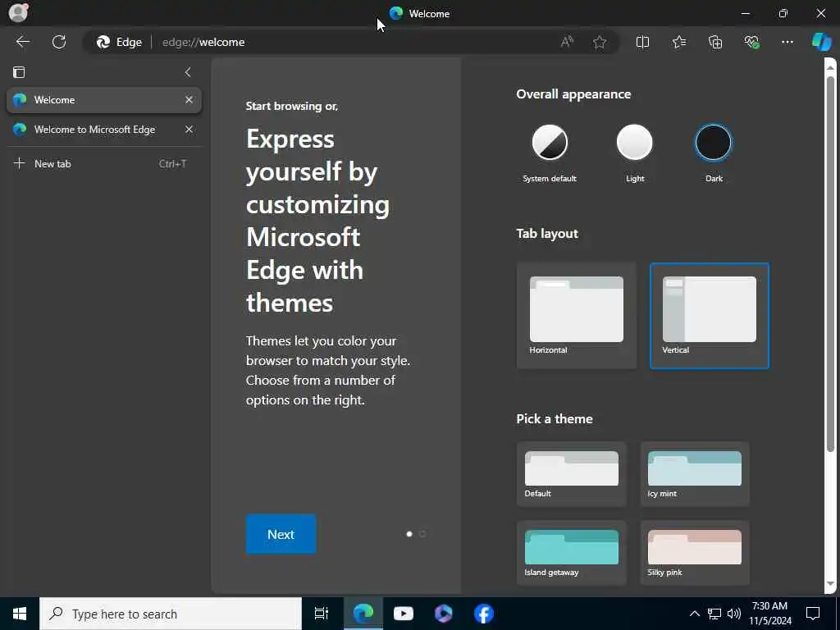Viewport: 840px width, 630px height.
Task: Choose the Vertical tab layout
Action: point(710,316)
